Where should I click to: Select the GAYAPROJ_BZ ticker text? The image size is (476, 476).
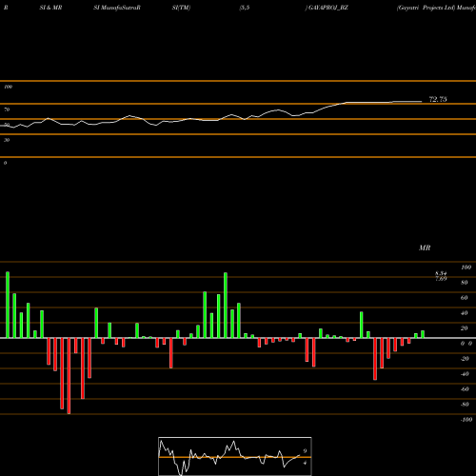(x=328, y=8)
